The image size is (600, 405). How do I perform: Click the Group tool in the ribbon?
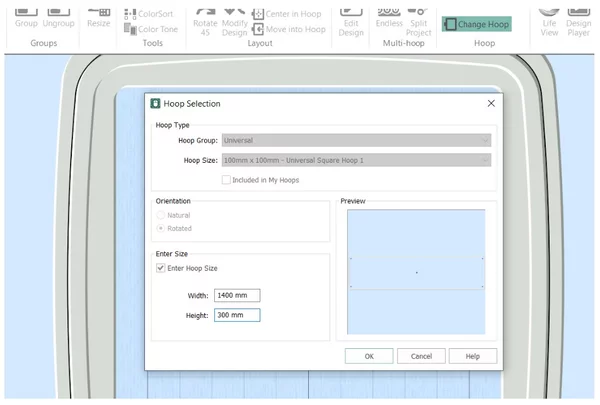[x=26, y=18]
